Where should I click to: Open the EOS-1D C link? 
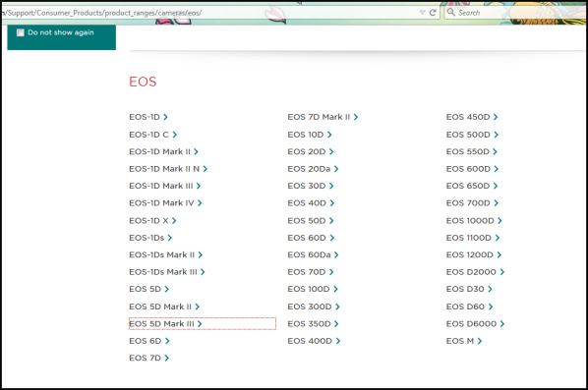(x=153, y=135)
